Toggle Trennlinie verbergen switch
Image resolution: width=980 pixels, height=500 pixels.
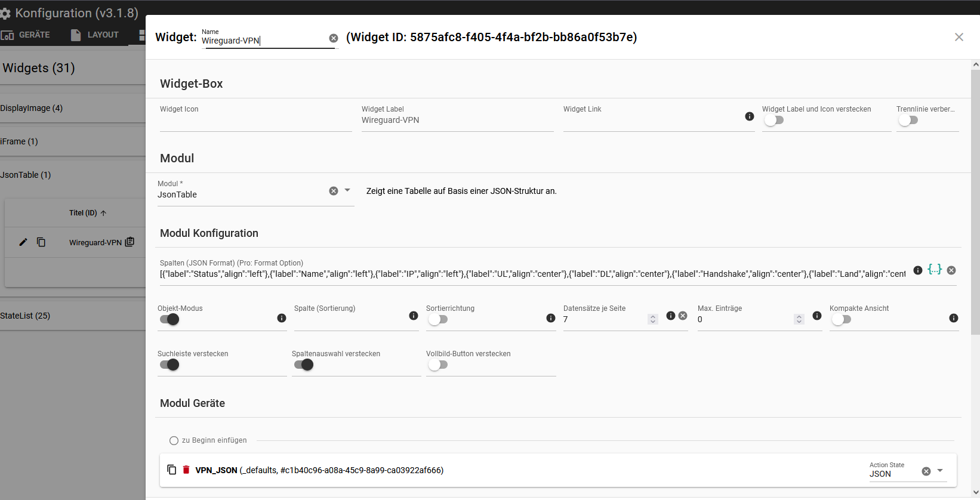click(908, 120)
